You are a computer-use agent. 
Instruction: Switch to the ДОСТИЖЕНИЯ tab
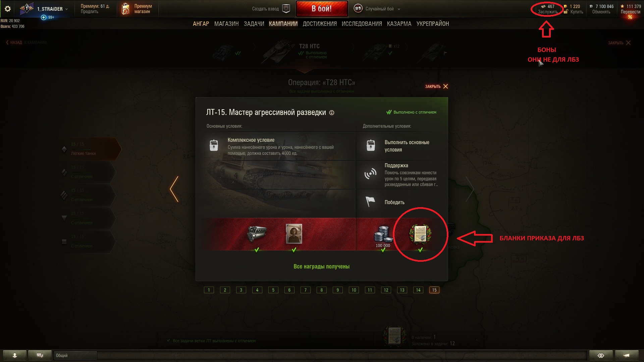click(320, 24)
